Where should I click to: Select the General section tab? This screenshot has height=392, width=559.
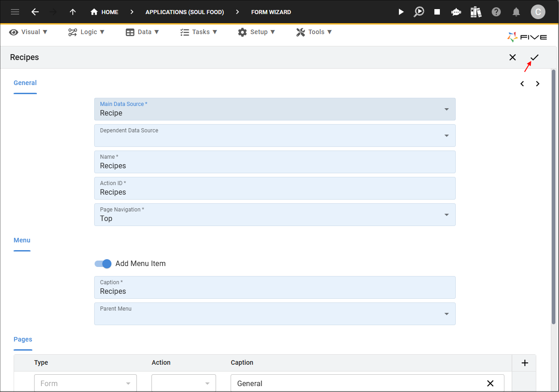(25, 83)
